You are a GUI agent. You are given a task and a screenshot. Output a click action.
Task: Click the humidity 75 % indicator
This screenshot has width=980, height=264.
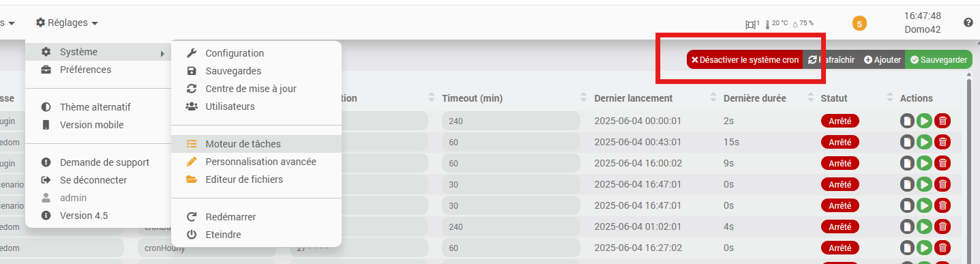pyautogui.click(x=803, y=24)
